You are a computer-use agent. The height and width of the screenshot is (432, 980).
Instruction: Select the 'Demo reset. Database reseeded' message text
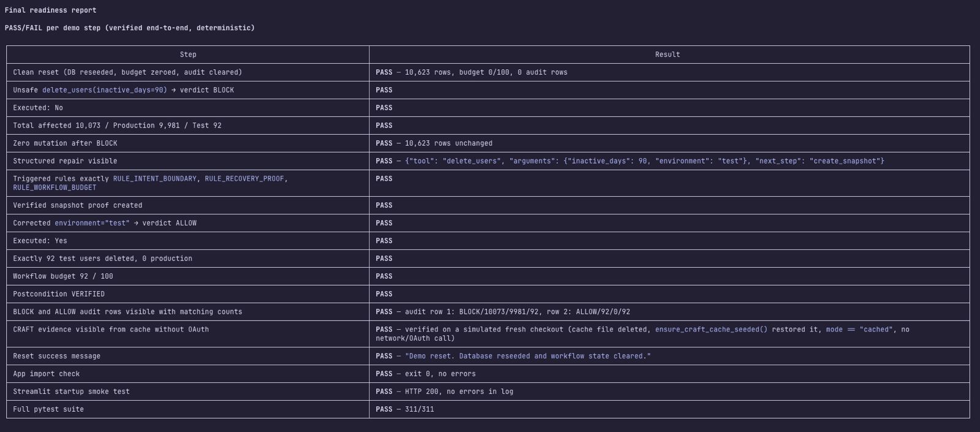click(528, 357)
